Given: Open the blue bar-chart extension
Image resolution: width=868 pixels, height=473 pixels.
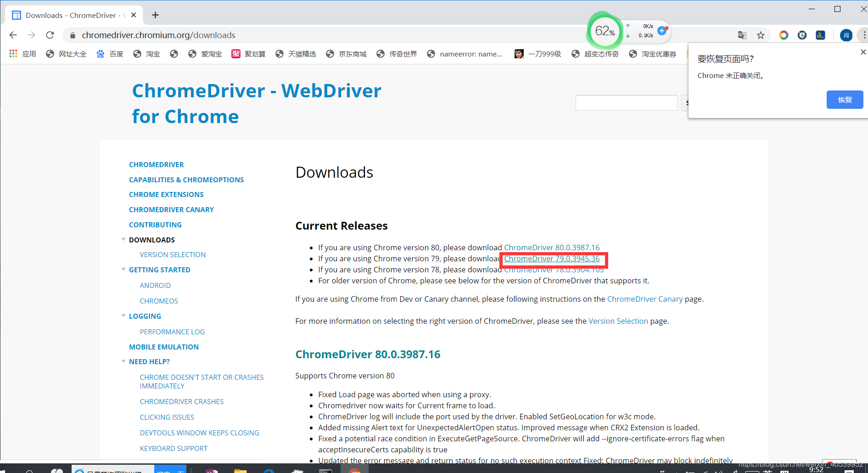Looking at the screenshot, I should click(820, 35).
